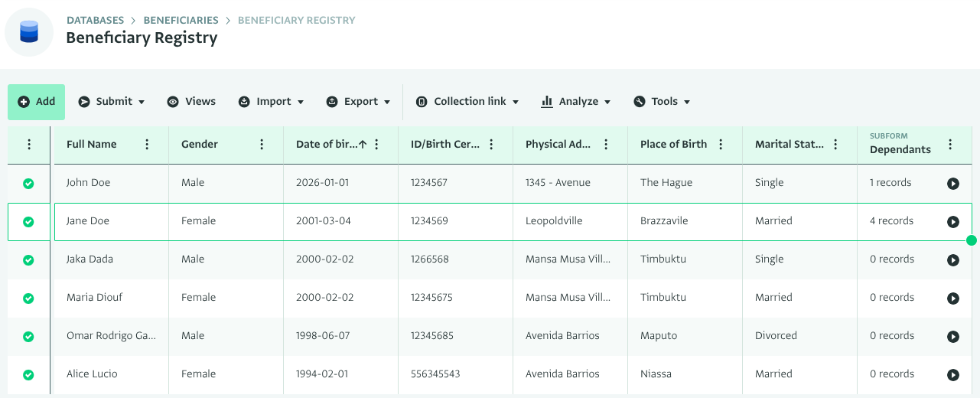This screenshot has height=398, width=980.
Task: Open the Analyze dropdown menu
Action: tap(575, 102)
